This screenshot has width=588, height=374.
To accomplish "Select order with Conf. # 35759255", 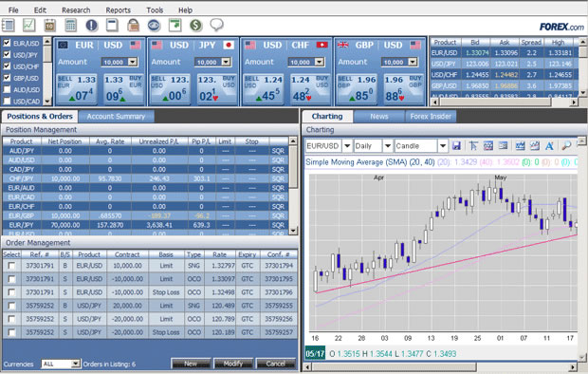I will (x=11, y=306).
